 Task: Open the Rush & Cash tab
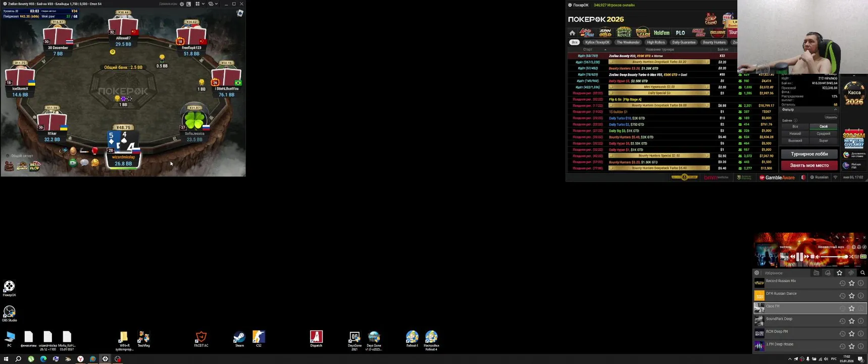coord(642,33)
